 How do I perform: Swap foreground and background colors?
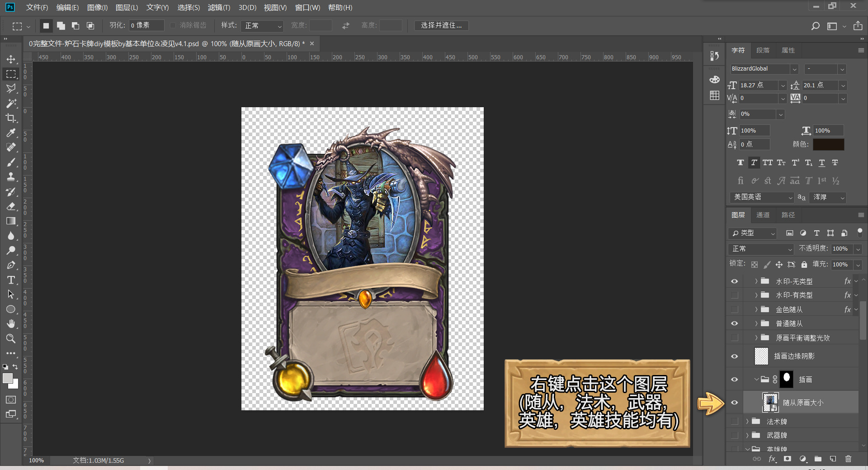pos(15,367)
